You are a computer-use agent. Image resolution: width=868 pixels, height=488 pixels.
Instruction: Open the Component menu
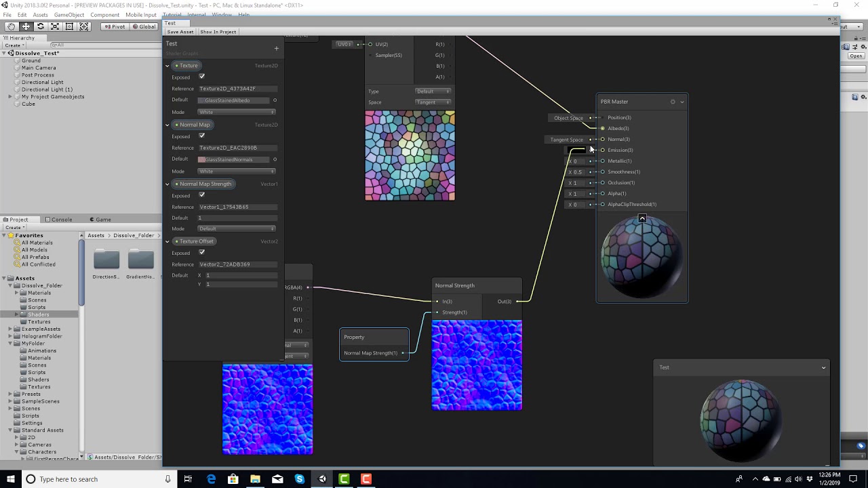pos(104,15)
